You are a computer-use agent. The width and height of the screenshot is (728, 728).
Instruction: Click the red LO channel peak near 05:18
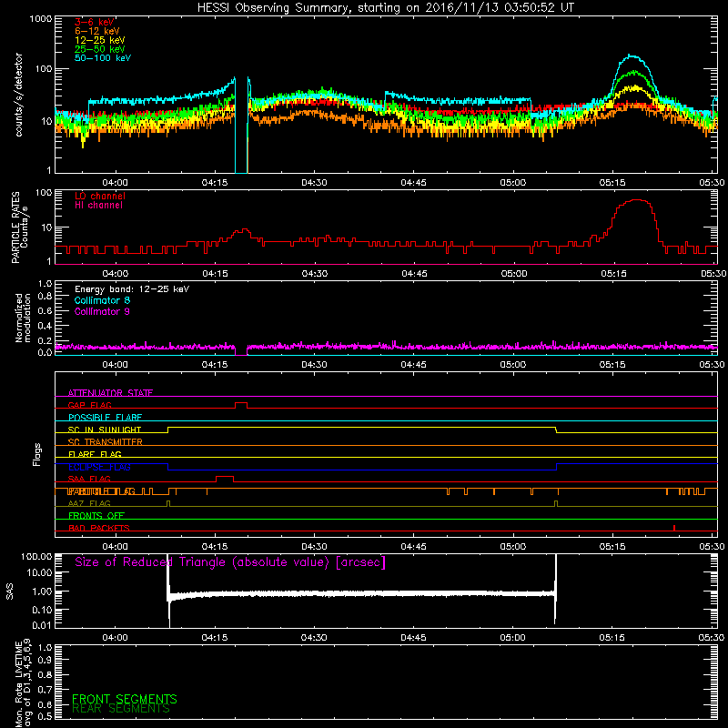point(637,200)
